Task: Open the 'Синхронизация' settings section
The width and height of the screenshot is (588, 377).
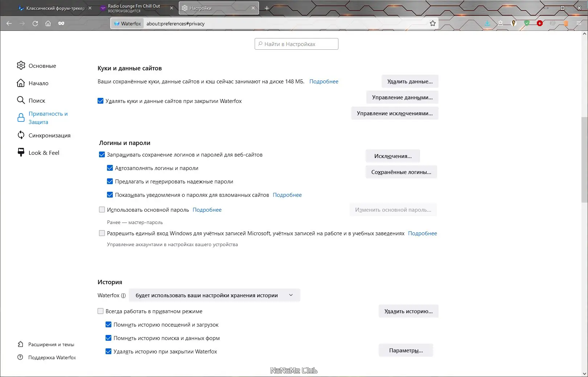Action: (x=49, y=136)
